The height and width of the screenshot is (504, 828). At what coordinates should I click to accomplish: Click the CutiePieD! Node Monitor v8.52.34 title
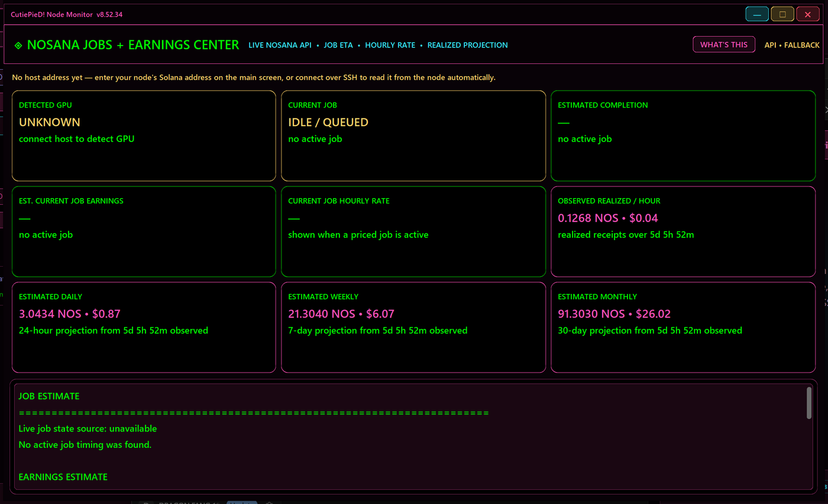(x=67, y=14)
